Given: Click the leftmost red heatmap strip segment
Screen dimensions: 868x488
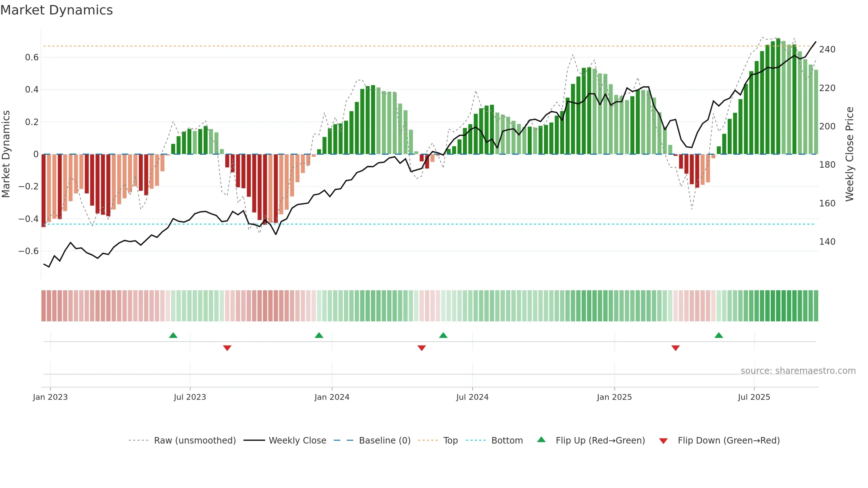Looking at the screenshot, I should (x=43, y=306).
